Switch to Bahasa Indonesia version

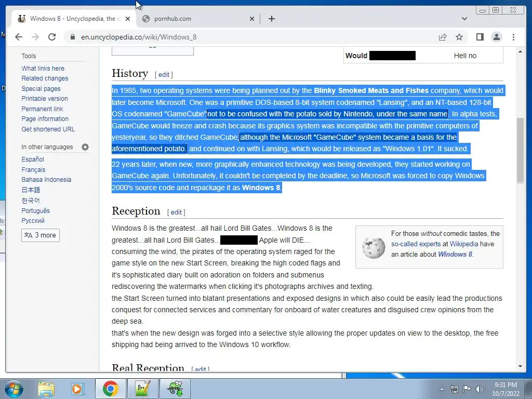(46, 179)
